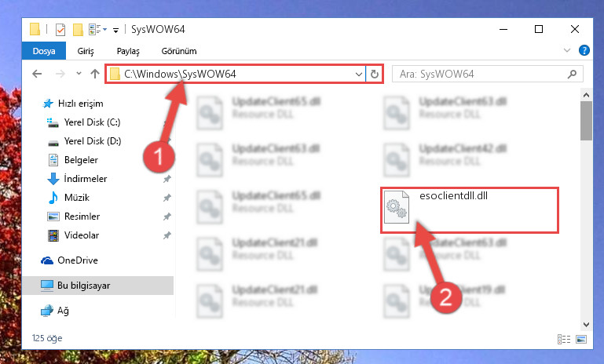This screenshot has width=604, height=364.
Task: Switch to details view layout icon
Action: tap(564, 339)
